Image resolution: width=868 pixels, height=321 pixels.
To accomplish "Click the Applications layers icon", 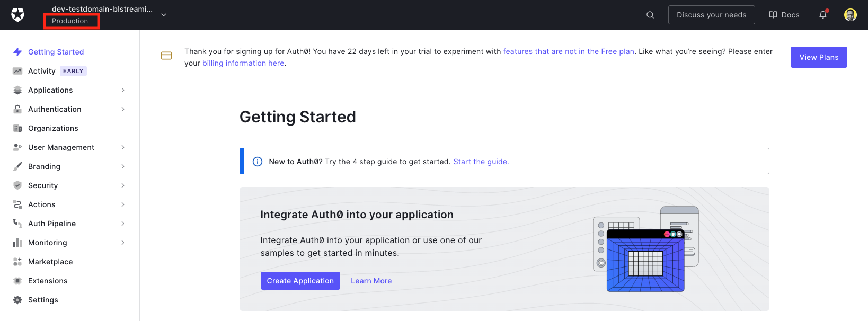I will pyautogui.click(x=17, y=90).
